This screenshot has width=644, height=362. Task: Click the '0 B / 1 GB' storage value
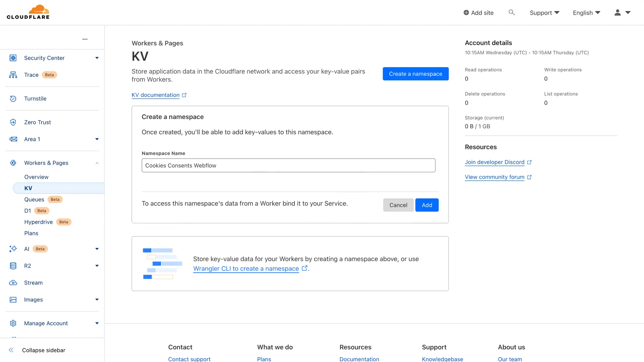pyautogui.click(x=477, y=127)
